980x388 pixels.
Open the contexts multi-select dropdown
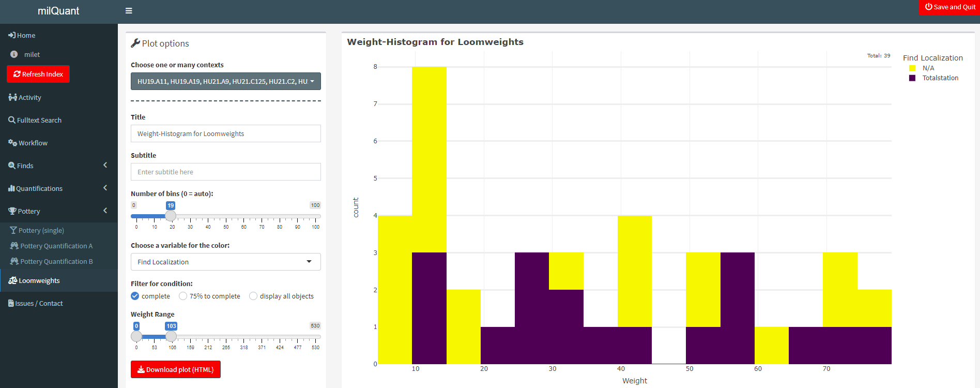coord(226,81)
